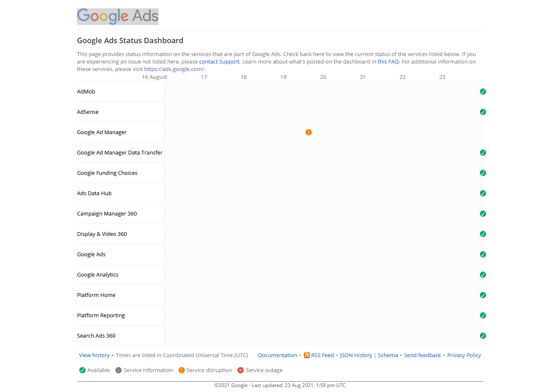Screen dimensions: 560x392
Task: Click AdSense available status checkmark
Action: [x=483, y=112]
